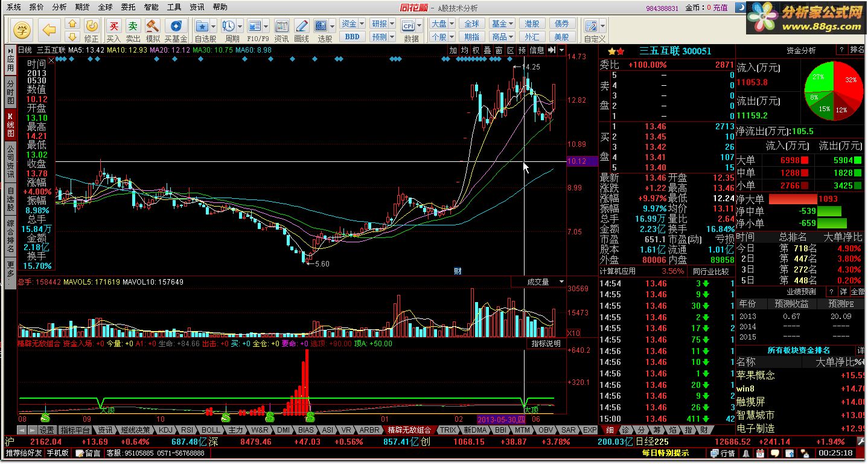
Task: Click the 港股 Hong Kong stocks button
Action: pos(532,24)
